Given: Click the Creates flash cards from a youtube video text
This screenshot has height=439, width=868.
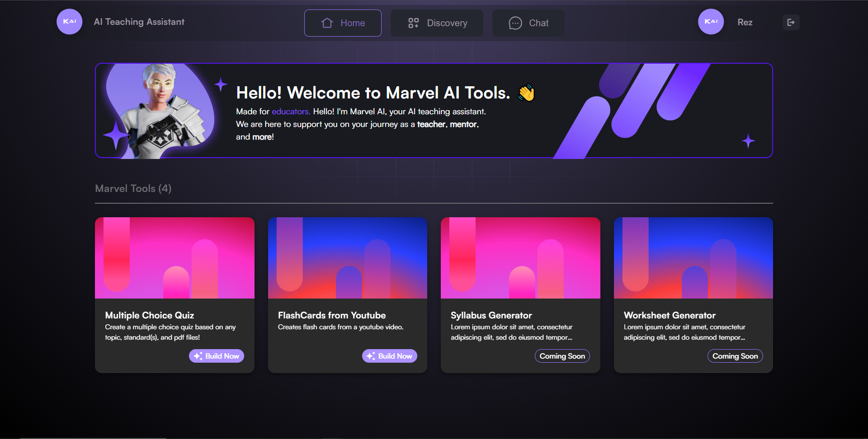Looking at the screenshot, I should tap(340, 327).
